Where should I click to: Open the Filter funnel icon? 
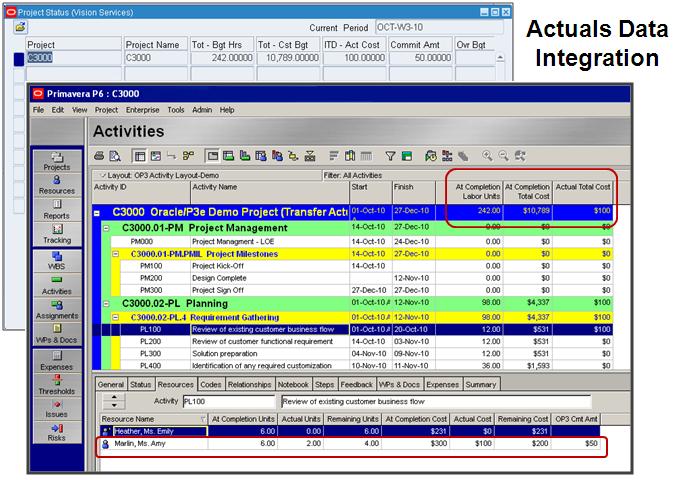pyautogui.click(x=390, y=156)
